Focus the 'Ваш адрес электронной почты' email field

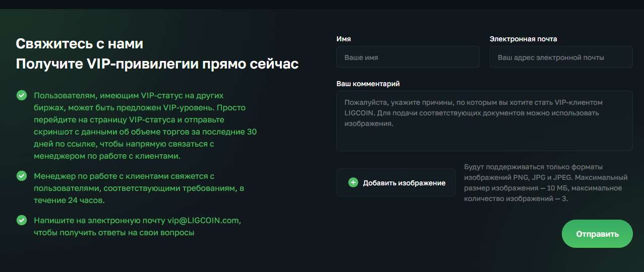pyautogui.click(x=561, y=57)
